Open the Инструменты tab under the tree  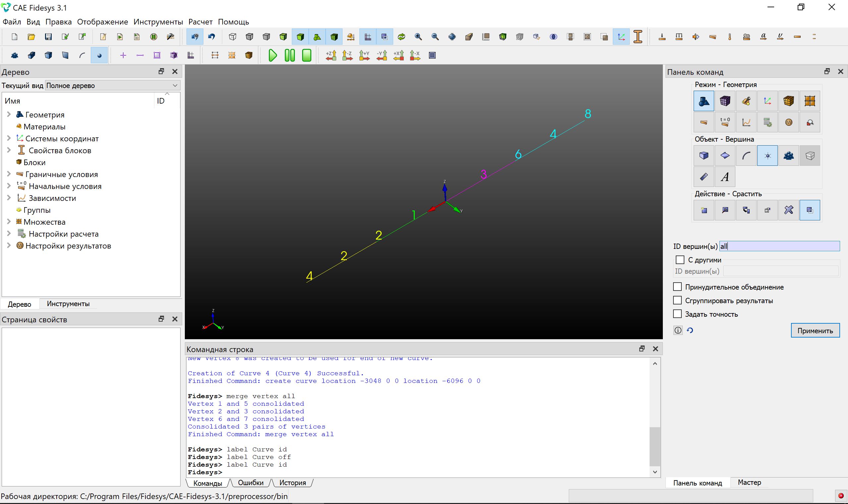click(x=68, y=303)
